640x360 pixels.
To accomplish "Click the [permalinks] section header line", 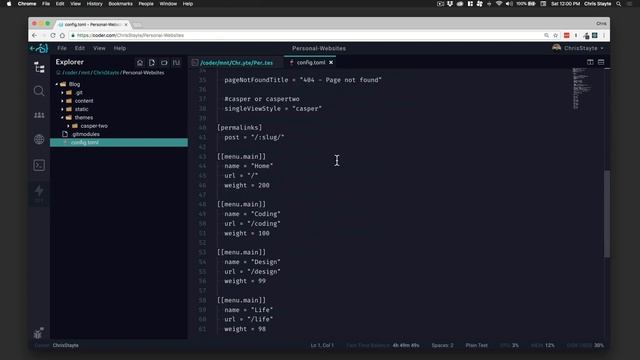I will click(240, 128).
